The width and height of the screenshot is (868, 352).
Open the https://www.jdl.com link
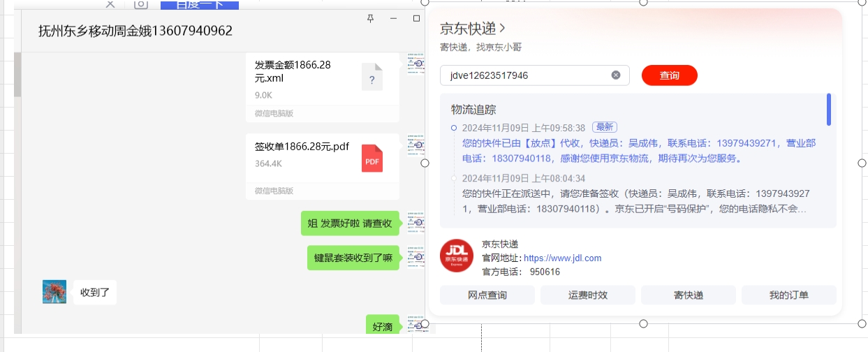pyautogui.click(x=562, y=258)
